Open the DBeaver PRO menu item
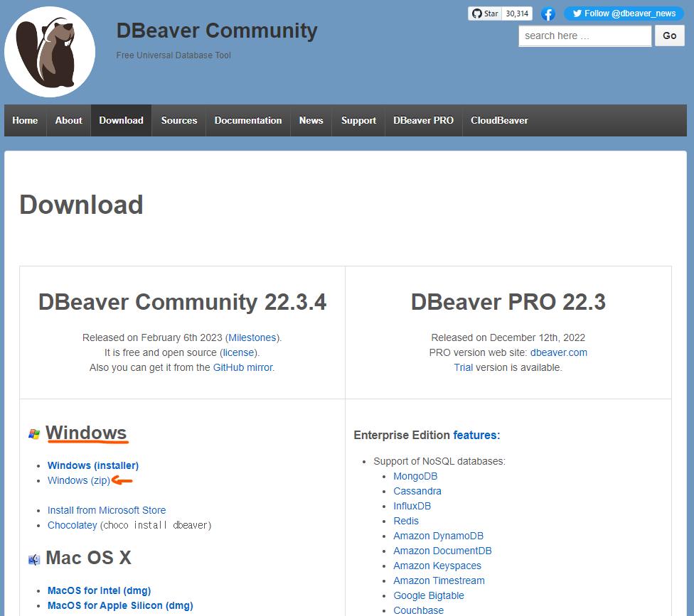The height and width of the screenshot is (616, 694). coord(424,120)
